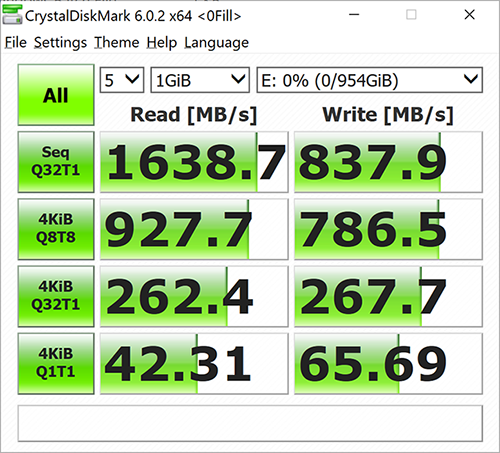The height and width of the screenshot is (453, 500).
Task: Run the 4KiB Q32T1 test
Action: pos(56,296)
